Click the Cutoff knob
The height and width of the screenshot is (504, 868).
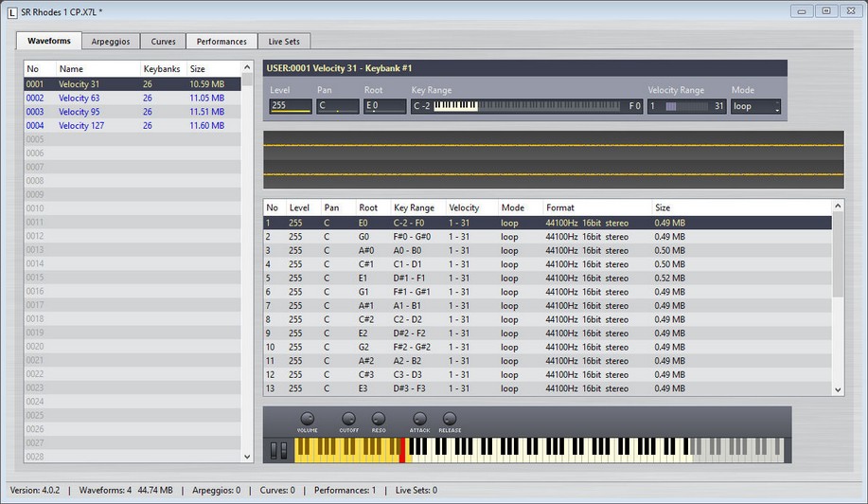[x=348, y=419]
